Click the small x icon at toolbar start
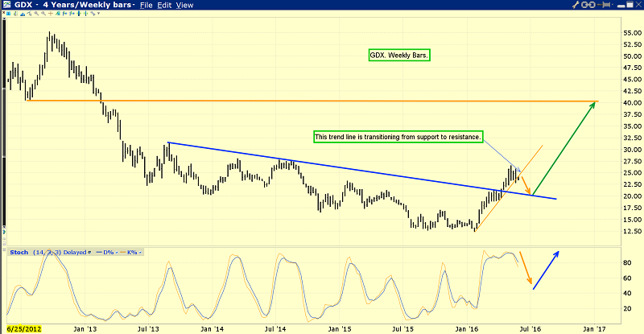This screenshot has height=334, width=644. tap(3, 14)
